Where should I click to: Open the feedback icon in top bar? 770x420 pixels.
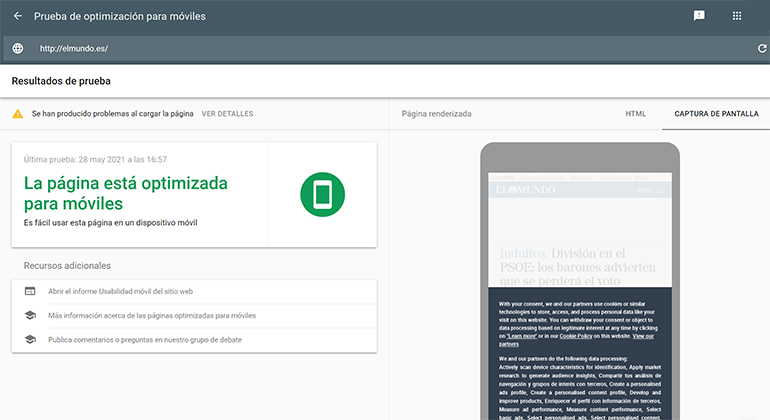(x=699, y=16)
